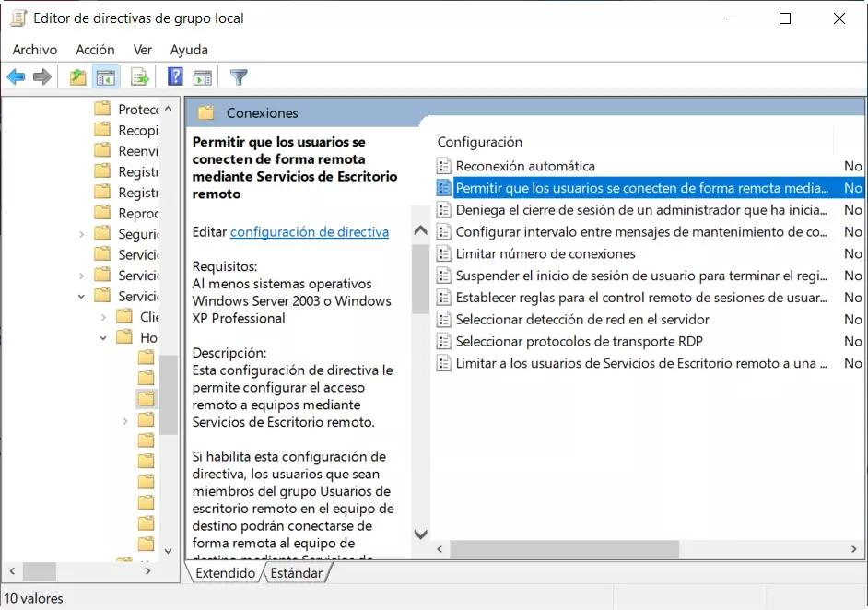Viewport: 868px width, 610px height.
Task: Select Seleccionar protocolos de transporte RDP
Action: coord(579,341)
